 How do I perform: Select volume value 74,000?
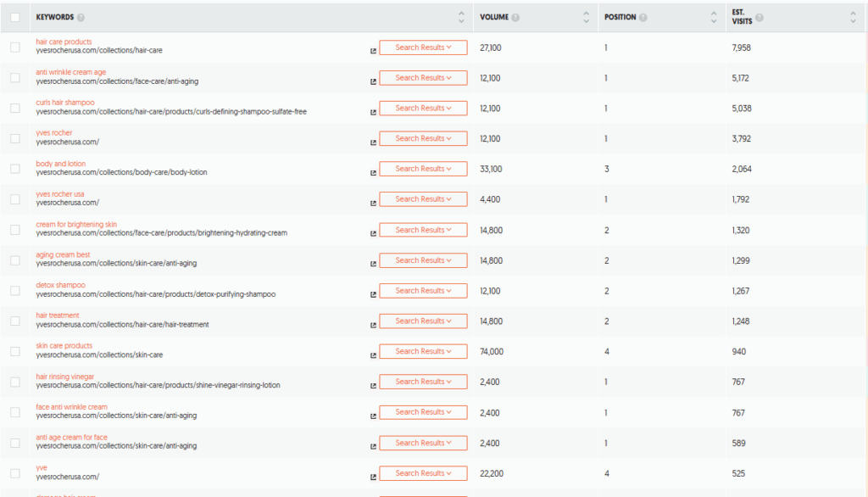(492, 352)
